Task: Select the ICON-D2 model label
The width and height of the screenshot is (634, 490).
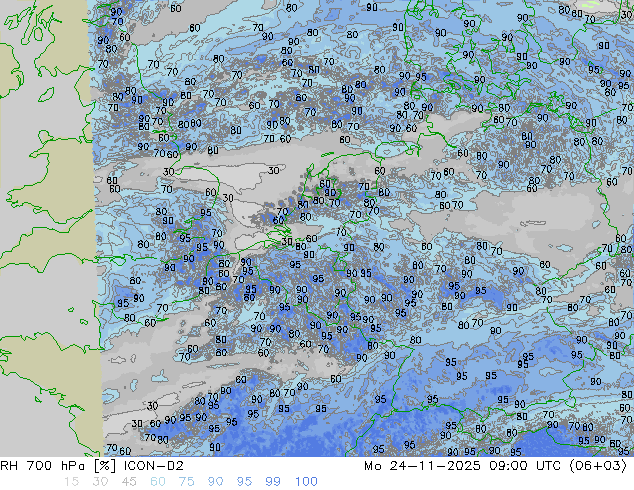Action: click(x=154, y=466)
